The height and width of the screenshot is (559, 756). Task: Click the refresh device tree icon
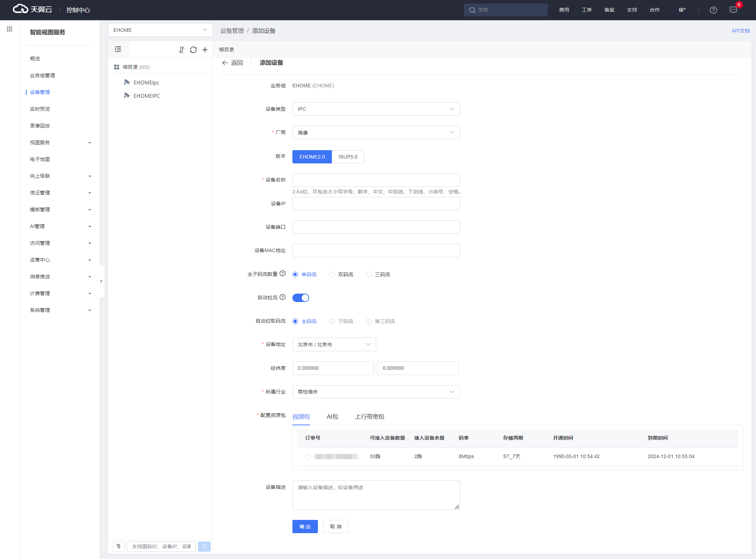(193, 50)
